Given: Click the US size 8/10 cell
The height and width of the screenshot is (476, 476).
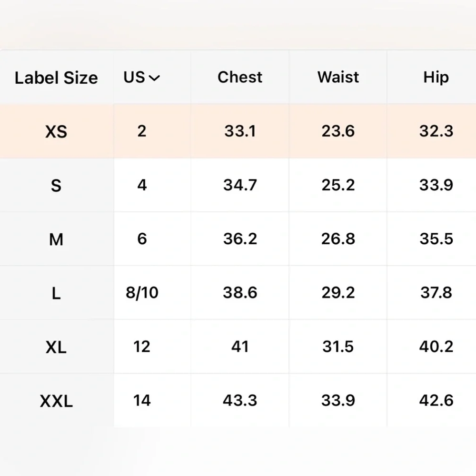Looking at the screenshot, I should click(142, 293).
